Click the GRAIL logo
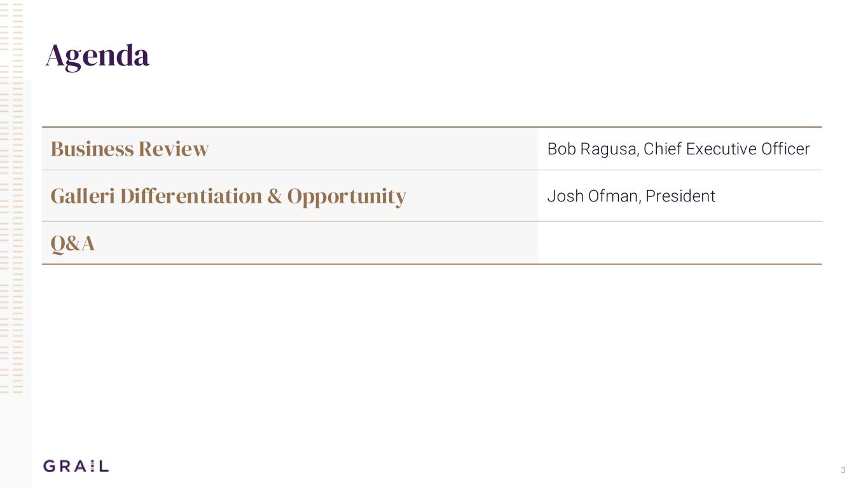Screen dimensions: 868x488 76,466
